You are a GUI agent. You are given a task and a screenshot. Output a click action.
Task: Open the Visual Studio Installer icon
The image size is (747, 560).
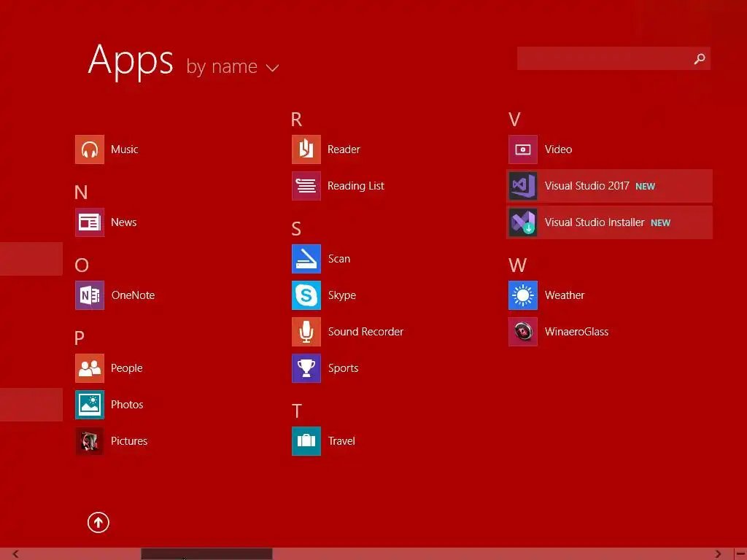pos(523,222)
